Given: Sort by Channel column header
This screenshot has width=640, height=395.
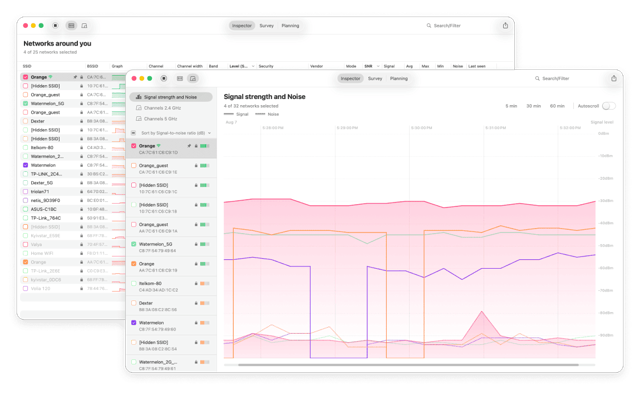Looking at the screenshot, I should tap(156, 66).
